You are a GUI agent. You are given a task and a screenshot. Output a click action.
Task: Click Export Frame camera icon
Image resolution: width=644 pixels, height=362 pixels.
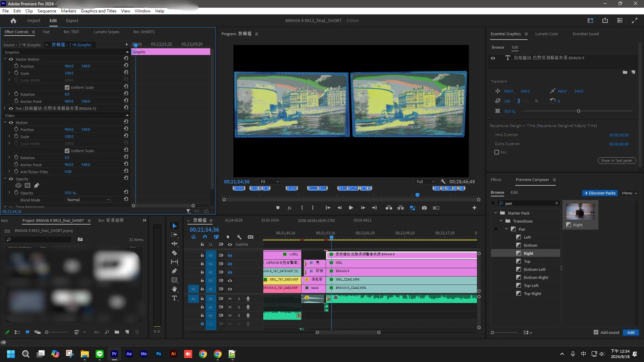click(424, 208)
